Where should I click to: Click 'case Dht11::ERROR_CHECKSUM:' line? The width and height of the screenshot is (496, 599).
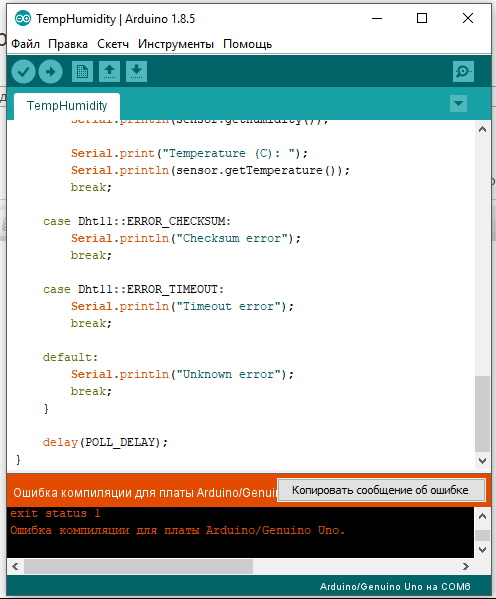(x=137, y=222)
